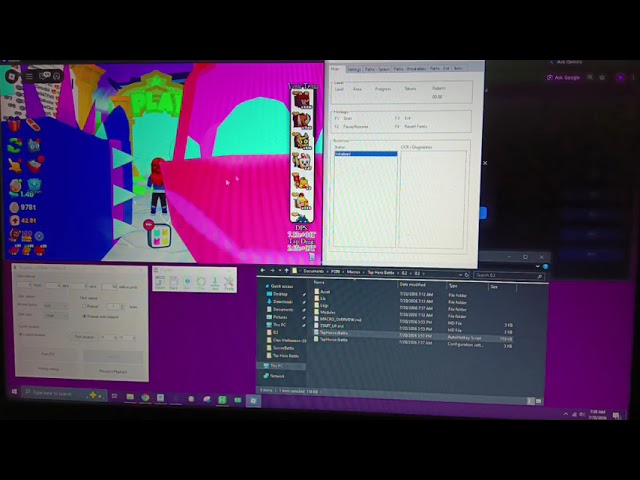Click TinyTask Save icon
640x480 pixels.
tap(173, 282)
